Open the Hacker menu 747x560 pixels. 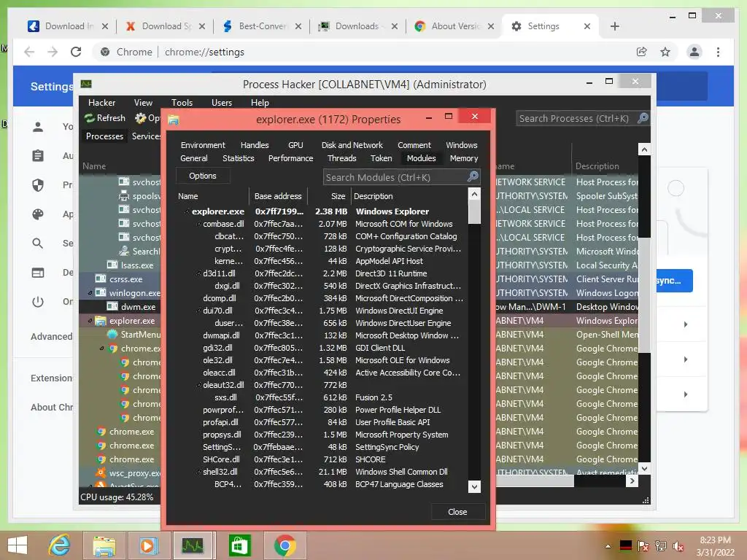pos(101,103)
